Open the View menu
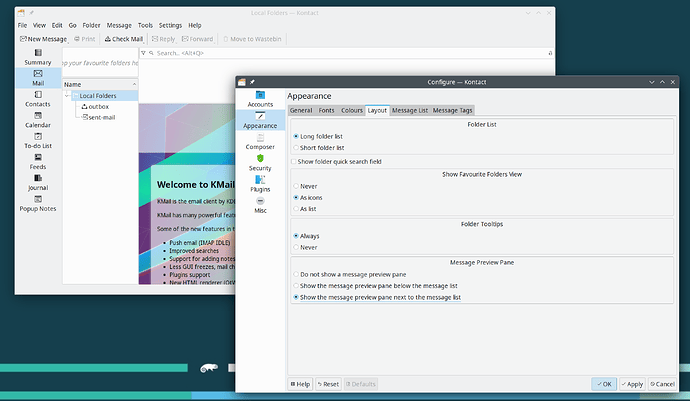Screen dimensions: 690x401 pos(39,26)
